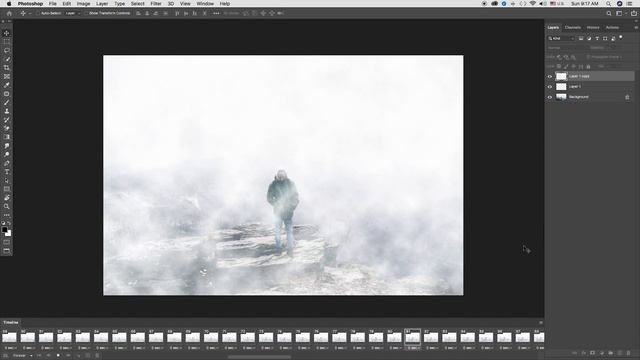Open frame 59 delay time dropdown

(10, 348)
